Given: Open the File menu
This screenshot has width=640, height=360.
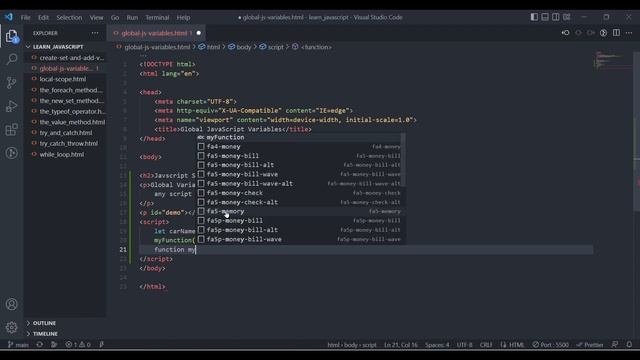Looking at the screenshot, I should [25, 17].
